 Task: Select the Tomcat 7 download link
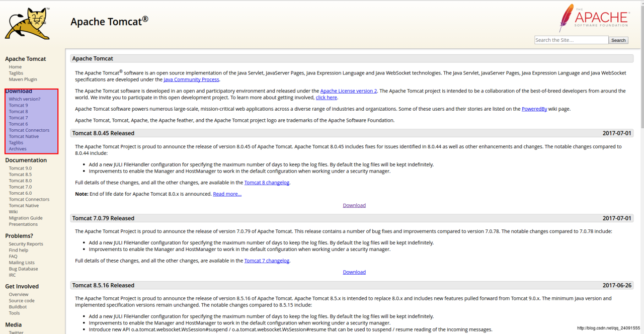(x=18, y=118)
